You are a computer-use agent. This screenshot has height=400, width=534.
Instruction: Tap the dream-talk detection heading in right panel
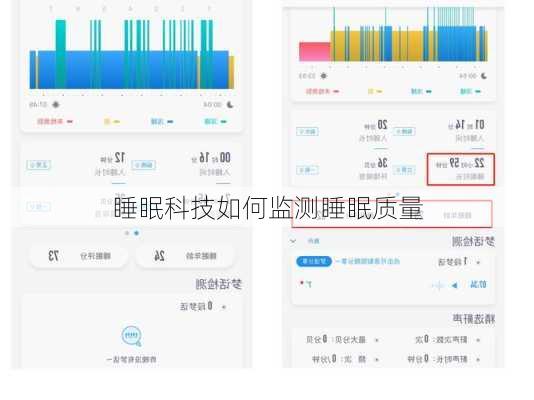474,242
